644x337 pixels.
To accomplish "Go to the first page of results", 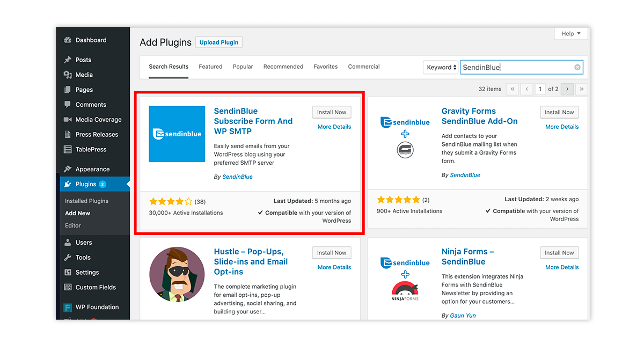I will [x=513, y=89].
